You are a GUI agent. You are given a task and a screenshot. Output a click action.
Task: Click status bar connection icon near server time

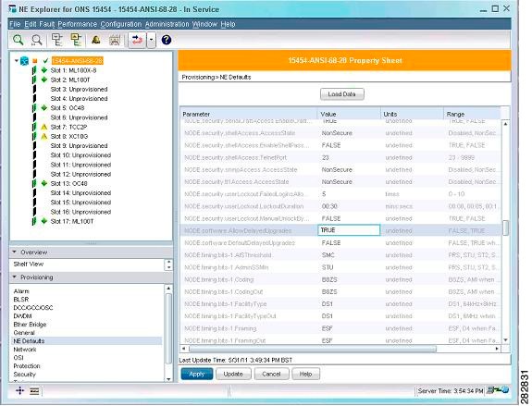pyautogui.click(x=498, y=390)
